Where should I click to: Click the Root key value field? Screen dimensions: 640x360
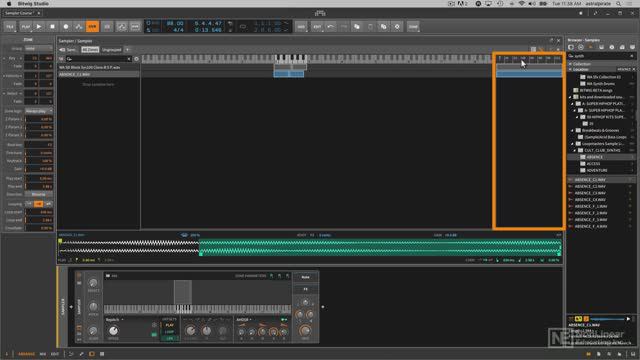click(39, 144)
